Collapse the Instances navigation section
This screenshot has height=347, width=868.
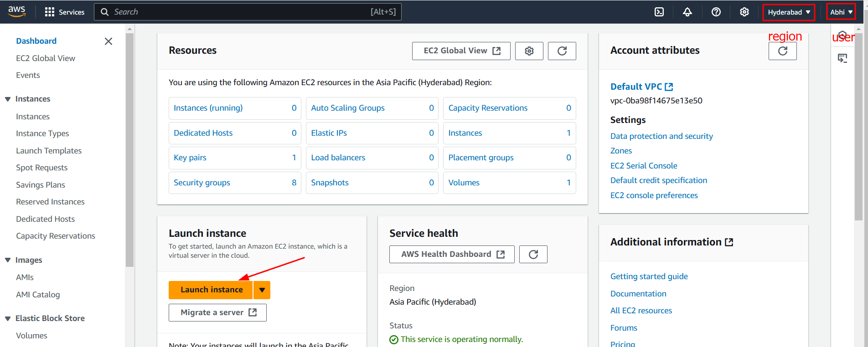(8, 99)
